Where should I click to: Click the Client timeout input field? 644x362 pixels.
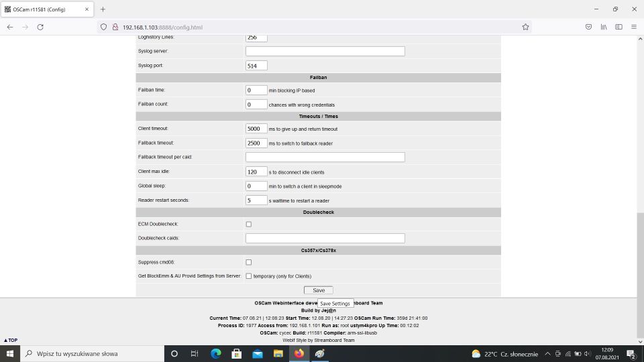click(256, 129)
